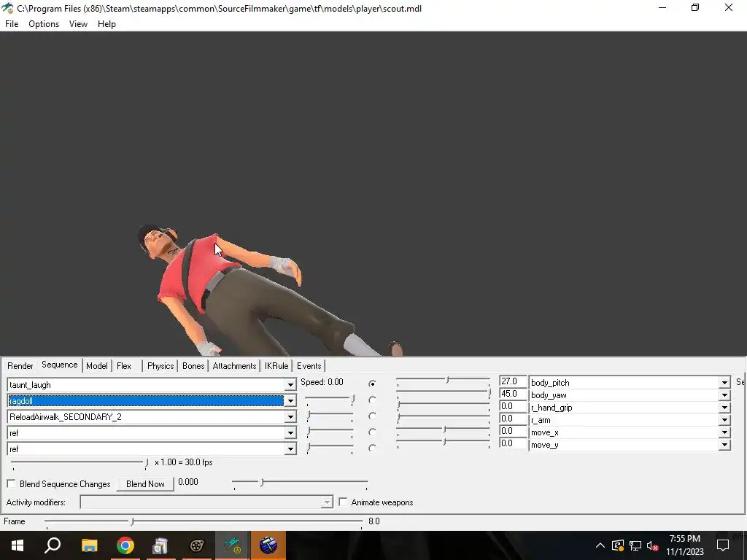Screen dimensions: 747x560
Task: Open the clock and date on taskbar
Action: 684,545
